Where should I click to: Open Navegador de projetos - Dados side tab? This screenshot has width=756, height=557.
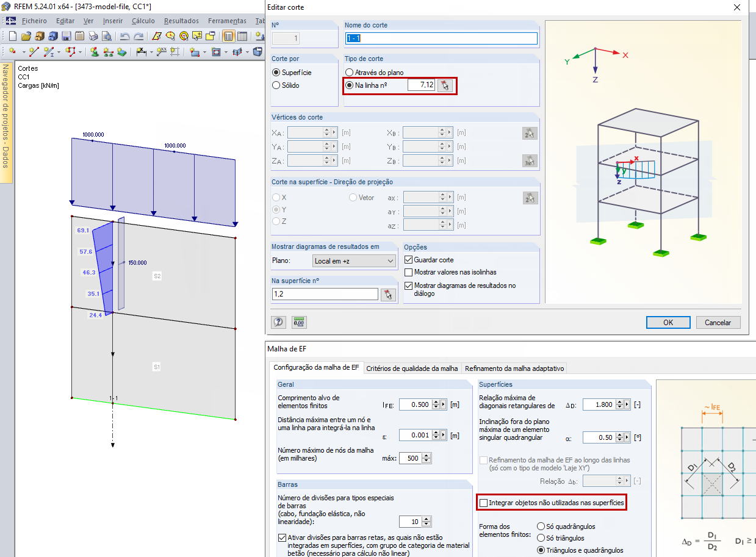coord(6,122)
